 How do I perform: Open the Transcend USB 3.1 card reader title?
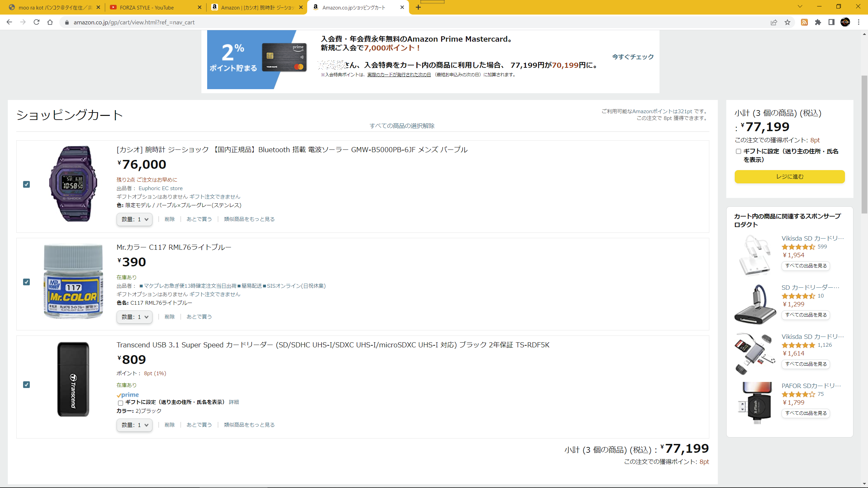[333, 345]
